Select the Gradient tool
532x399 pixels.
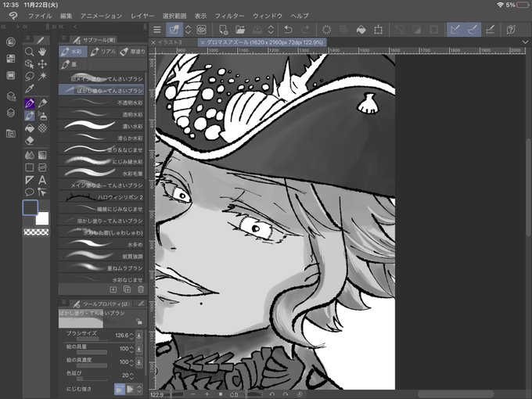pyautogui.click(x=42, y=156)
